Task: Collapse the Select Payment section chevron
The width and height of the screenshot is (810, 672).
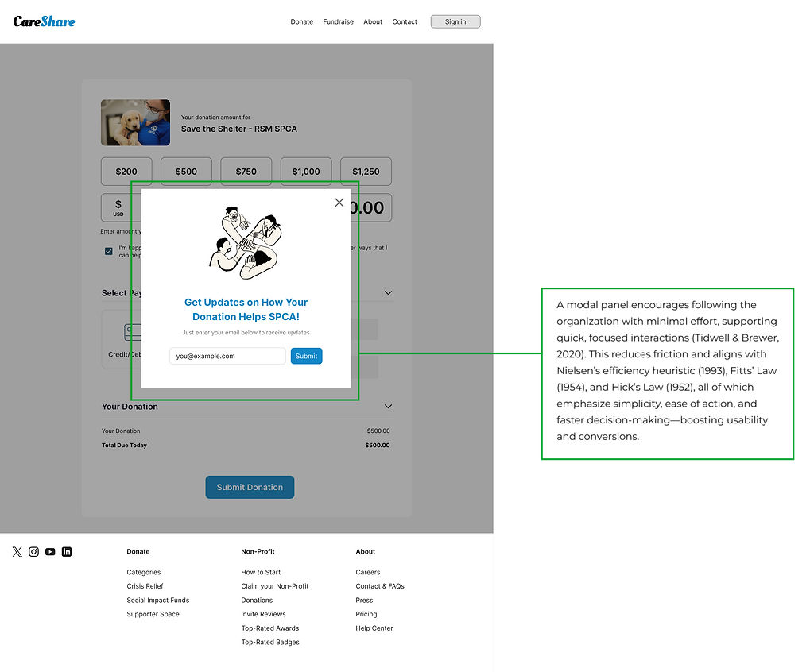Action: (388, 292)
